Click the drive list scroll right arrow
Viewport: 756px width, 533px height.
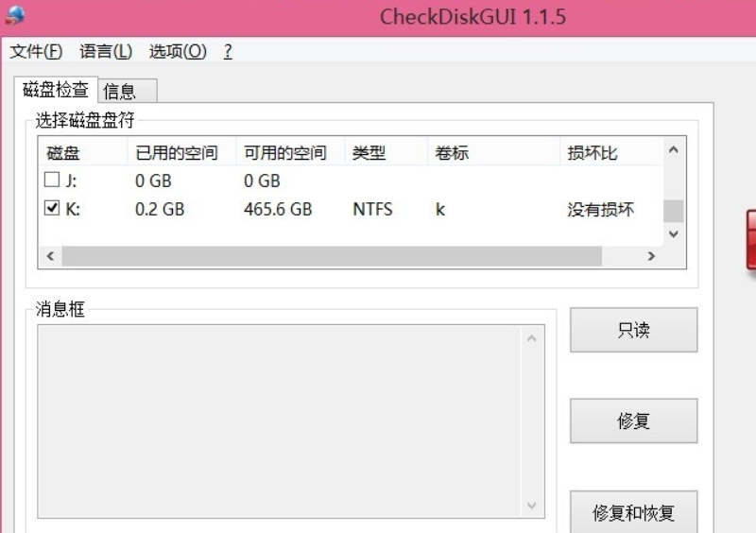point(650,256)
